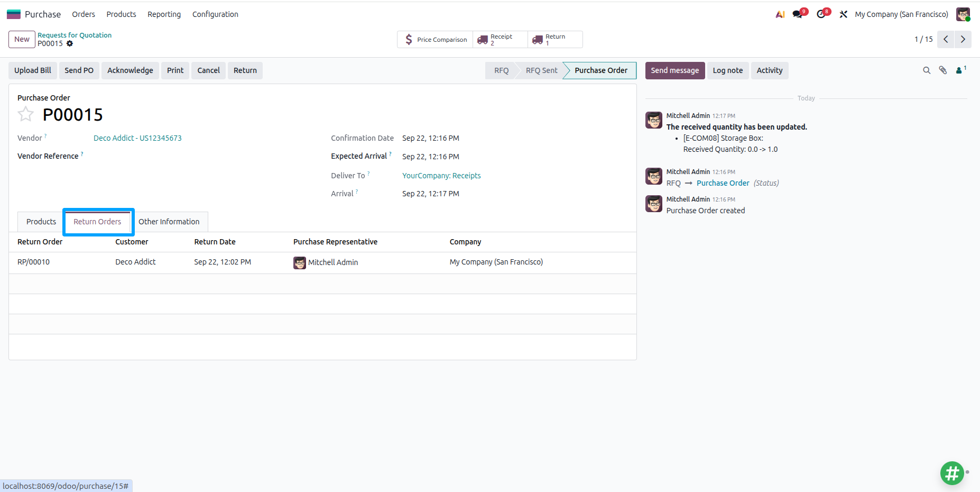Screen dimensions: 980x492
Task: Go to previous record arrow
Action: [x=946, y=39]
